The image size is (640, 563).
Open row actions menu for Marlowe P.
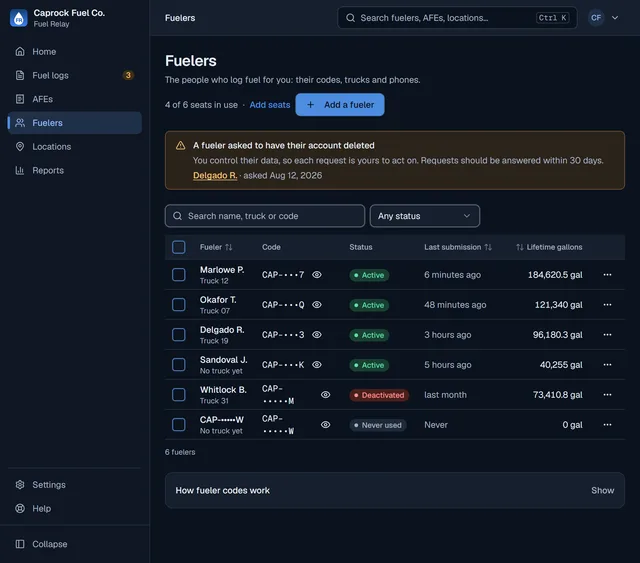(x=607, y=275)
